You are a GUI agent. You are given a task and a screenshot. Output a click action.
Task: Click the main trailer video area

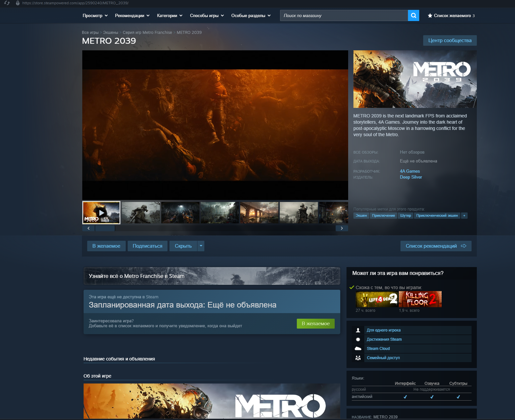coord(215,125)
